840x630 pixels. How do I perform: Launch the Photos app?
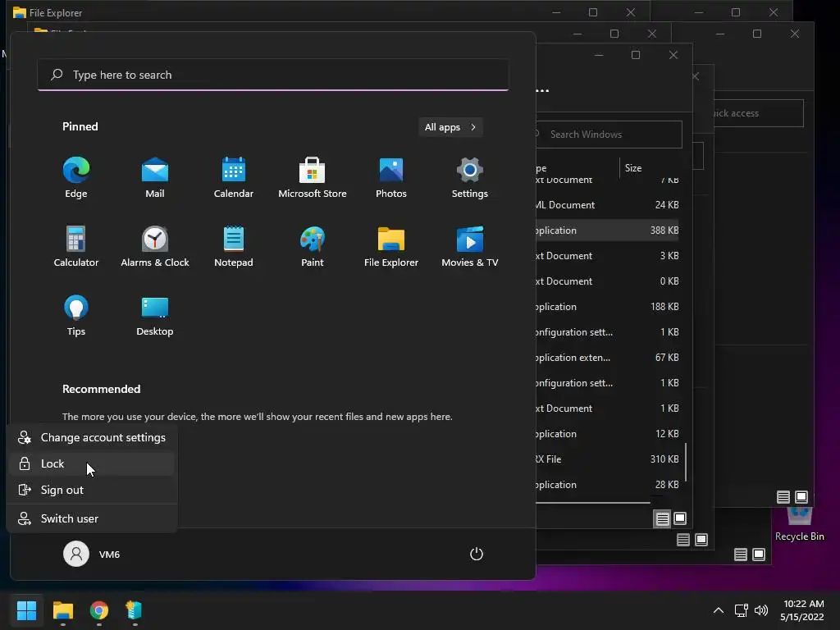pos(391,177)
